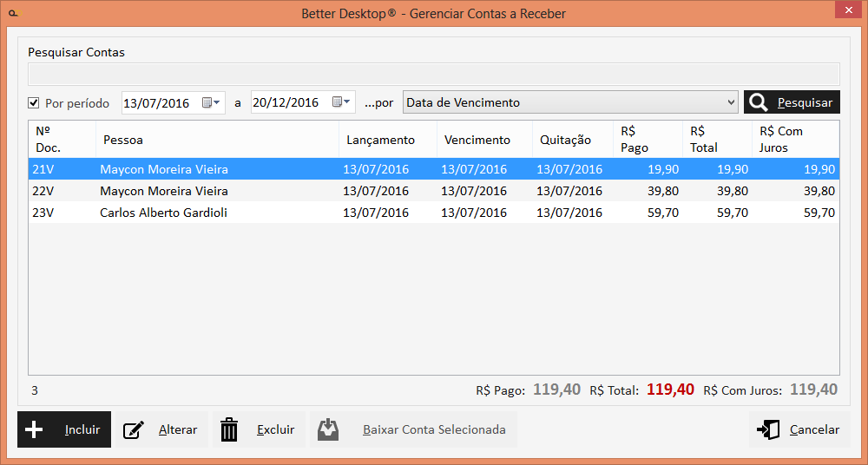The width and height of the screenshot is (868, 465).
Task: Click the pencil edit icon for Alterar
Action: point(134,429)
